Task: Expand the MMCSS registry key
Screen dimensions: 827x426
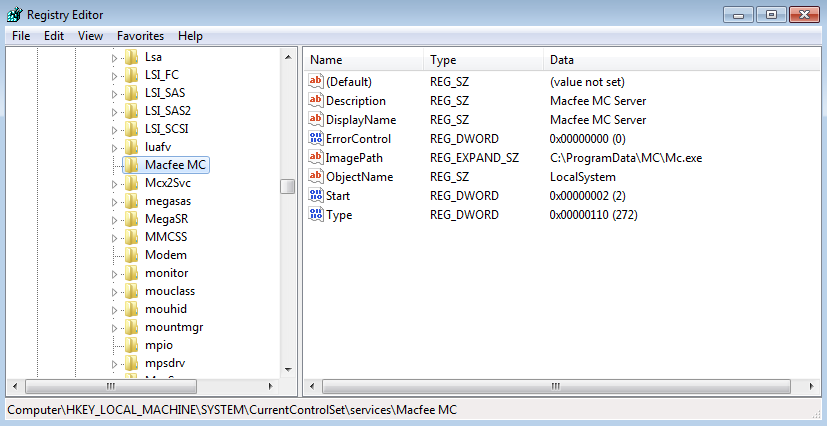Action: pyautogui.click(x=114, y=237)
